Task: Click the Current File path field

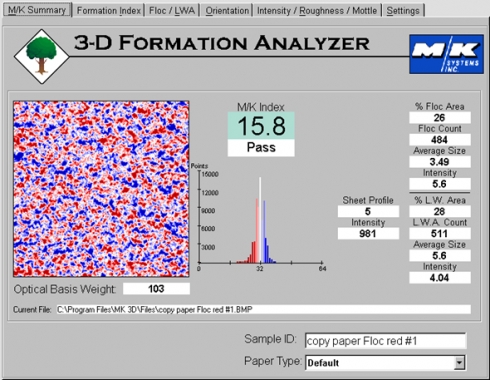Action: click(x=263, y=309)
